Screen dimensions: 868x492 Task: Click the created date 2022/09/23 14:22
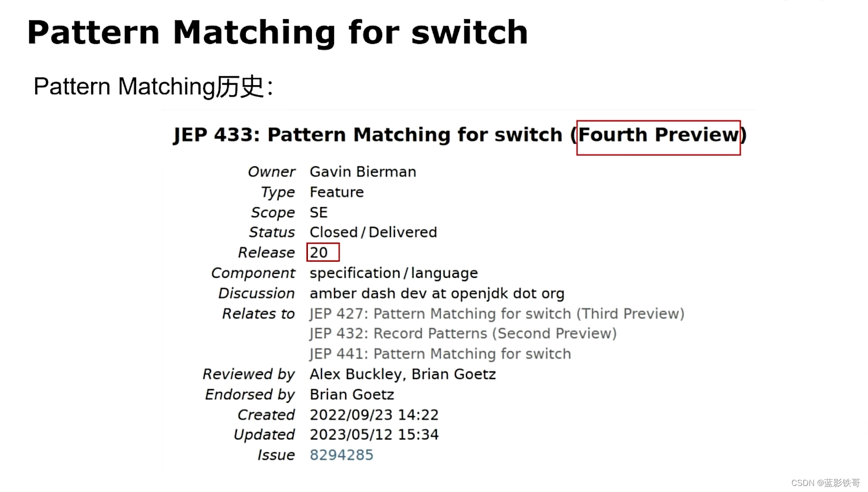(374, 415)
